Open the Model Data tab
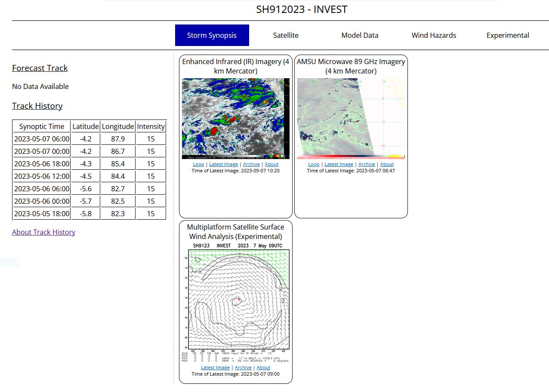Image resolution: width=549 pixels, height=392 pixels. click(x=360, y=35)
